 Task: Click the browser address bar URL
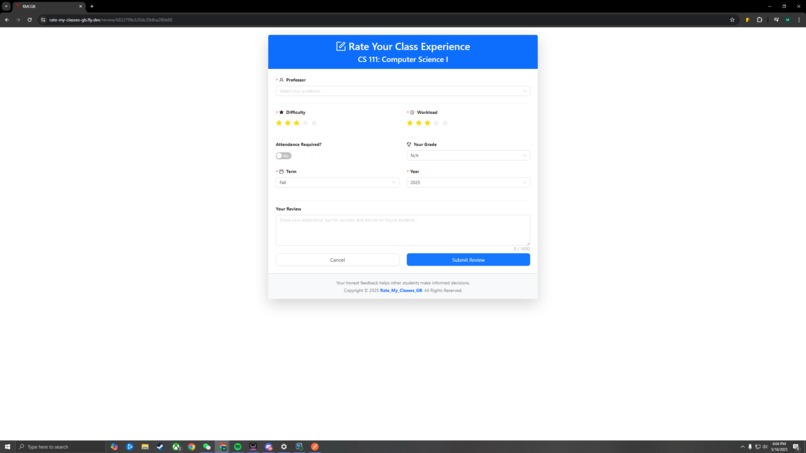[111, 20]
